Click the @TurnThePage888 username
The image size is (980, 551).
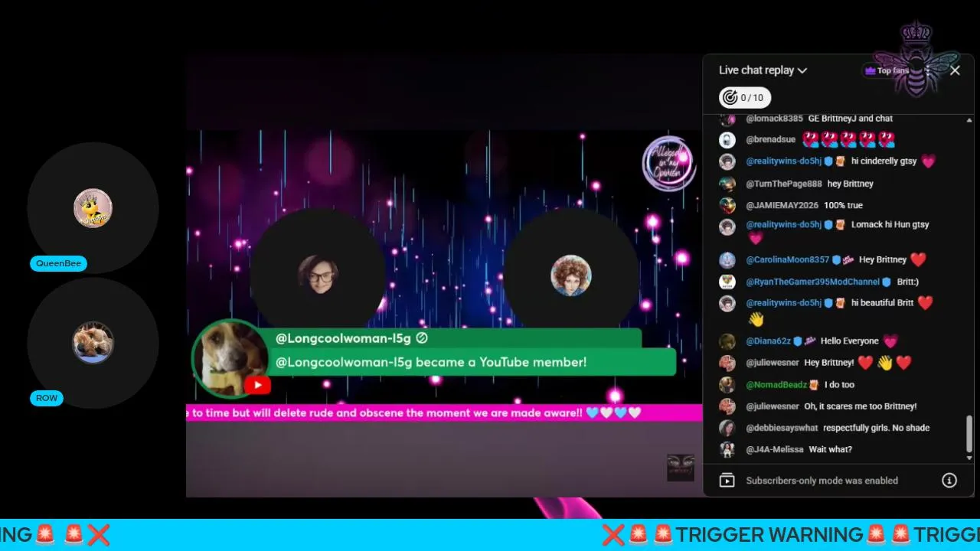[784, 184]
